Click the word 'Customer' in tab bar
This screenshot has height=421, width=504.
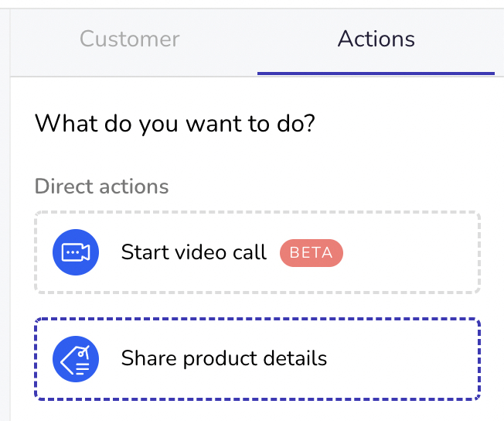(130, 39)
